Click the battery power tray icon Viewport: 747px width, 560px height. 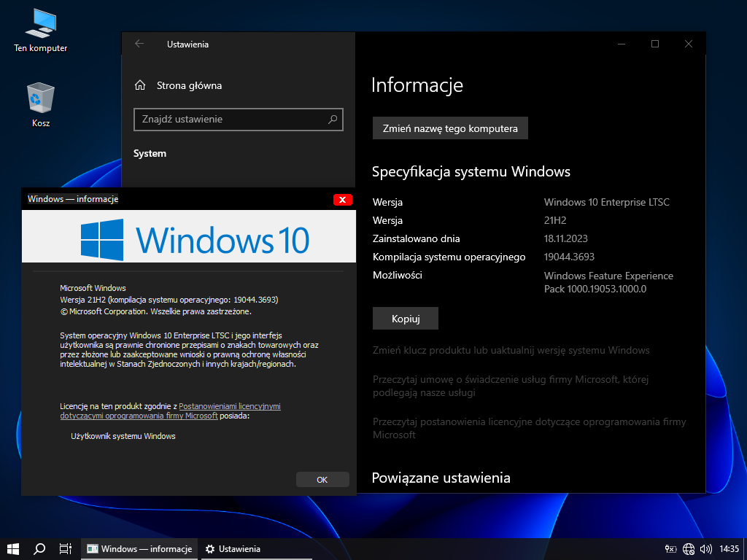[x=671, y=548]
